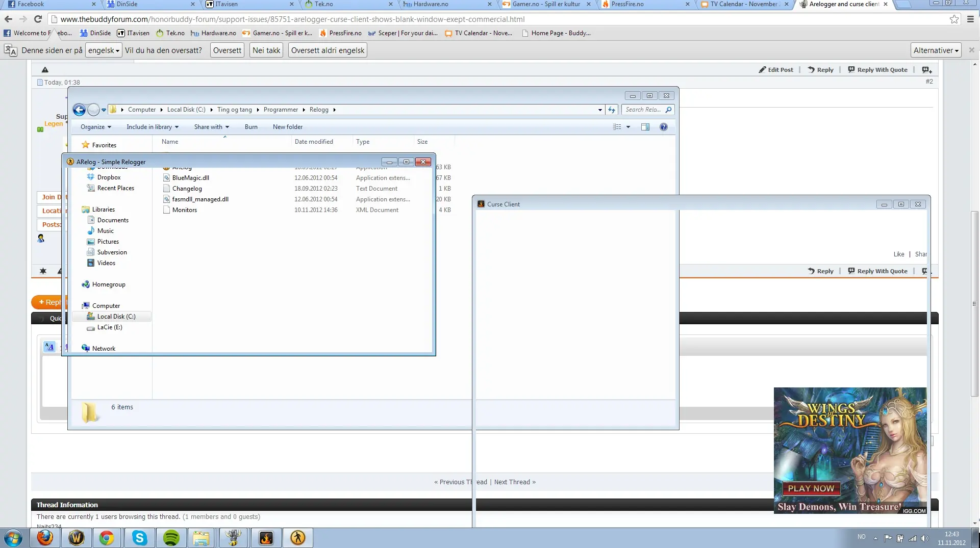Click the page vertical scrollbar
This screenshot has height=548, width=980.
(975, 303)
